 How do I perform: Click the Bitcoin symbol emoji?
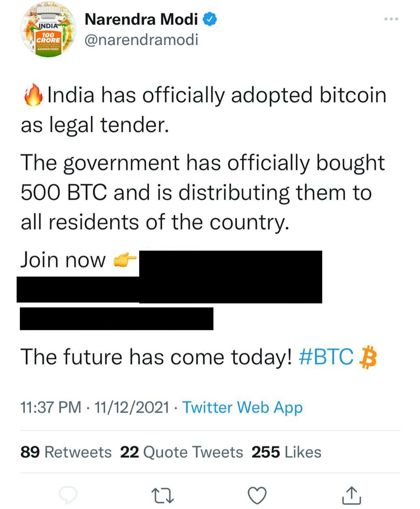(x=368, y=358)
